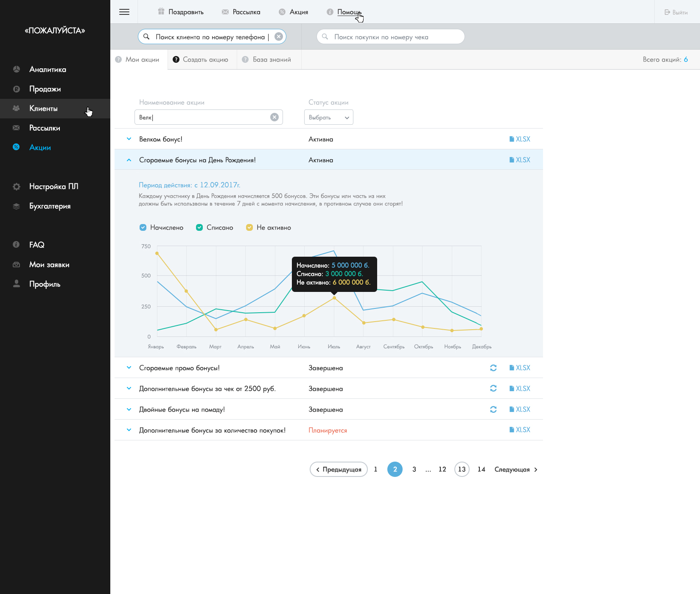The height and width of the screenshot is (594, 700).
Task: Open Аналитика in the sidebar
Action: point(48,69)
